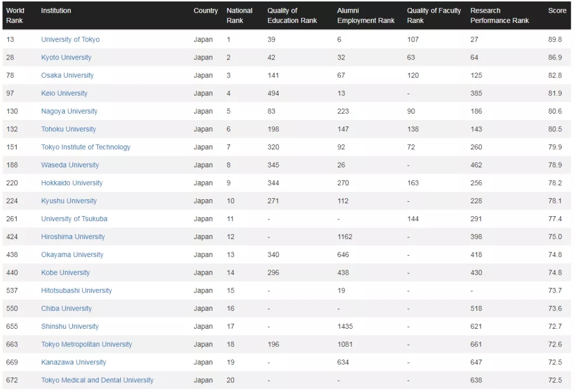Open the Hiroshima University link
The image size is (574, 392).
point(73,237)
